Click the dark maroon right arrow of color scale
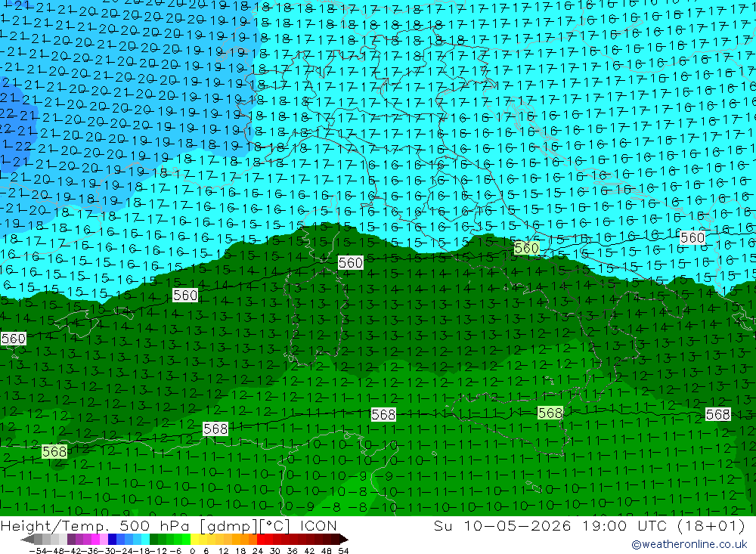Screen dimensions: 756x554 point(344,539)
